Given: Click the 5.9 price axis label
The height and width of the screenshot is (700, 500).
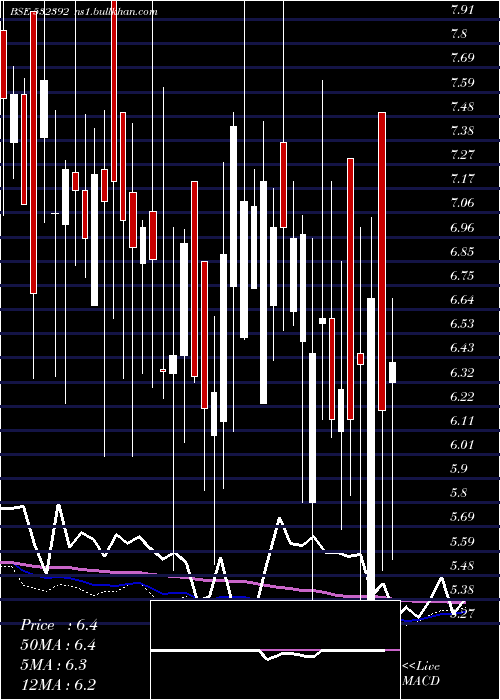Looking at the screenshot, I should tap(459, 469).
